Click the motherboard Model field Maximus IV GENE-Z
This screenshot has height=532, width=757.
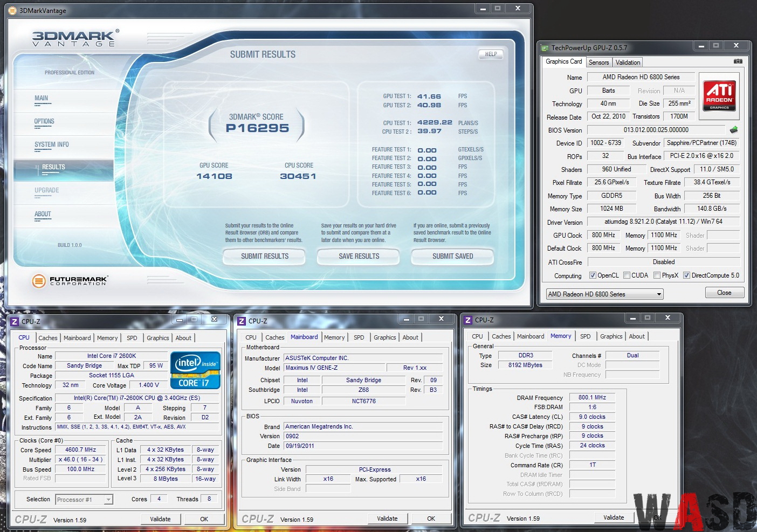tap(334, 368)
